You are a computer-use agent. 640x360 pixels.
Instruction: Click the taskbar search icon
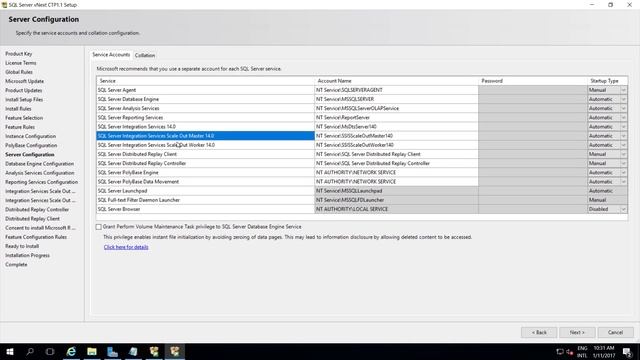point(30,351)
